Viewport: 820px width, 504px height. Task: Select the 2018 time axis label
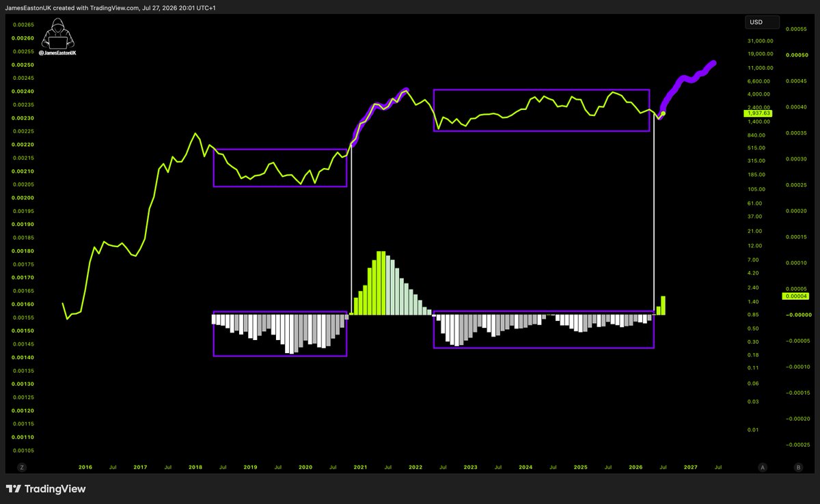195,467
